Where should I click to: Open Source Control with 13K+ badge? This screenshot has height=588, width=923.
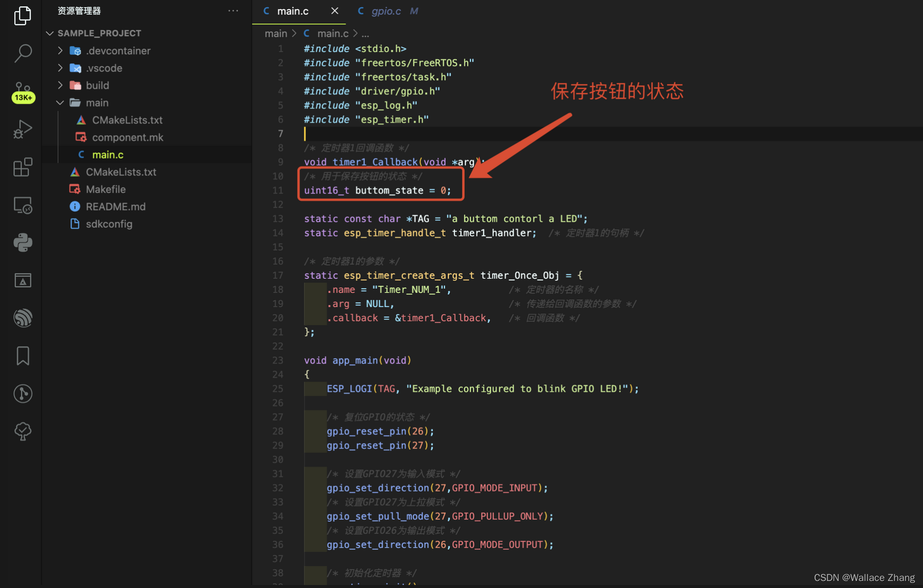[23, 92]
